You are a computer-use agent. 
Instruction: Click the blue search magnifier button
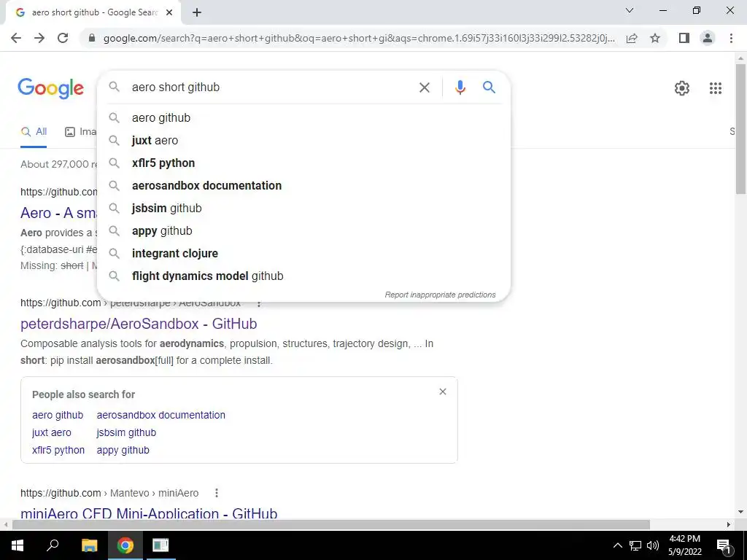tap(489, 87)
